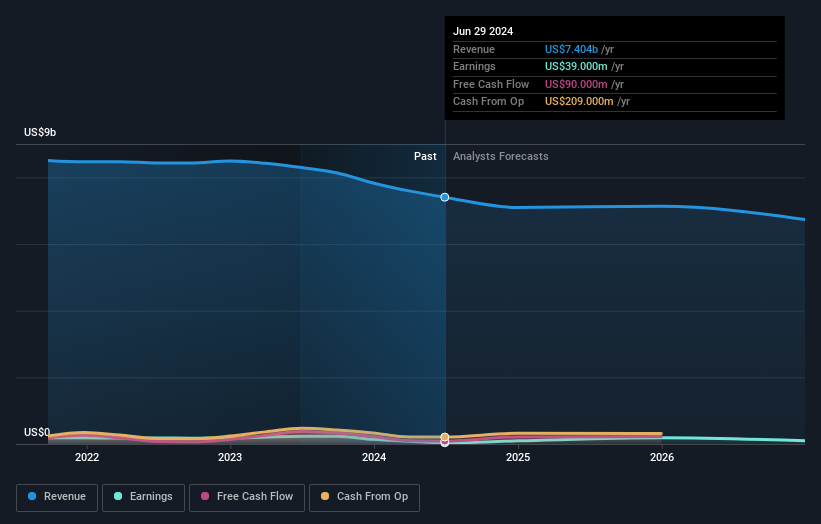Click the US$209.000m cash from op value
The width and height of the screenshot is (821, 524).
point(579,102)
